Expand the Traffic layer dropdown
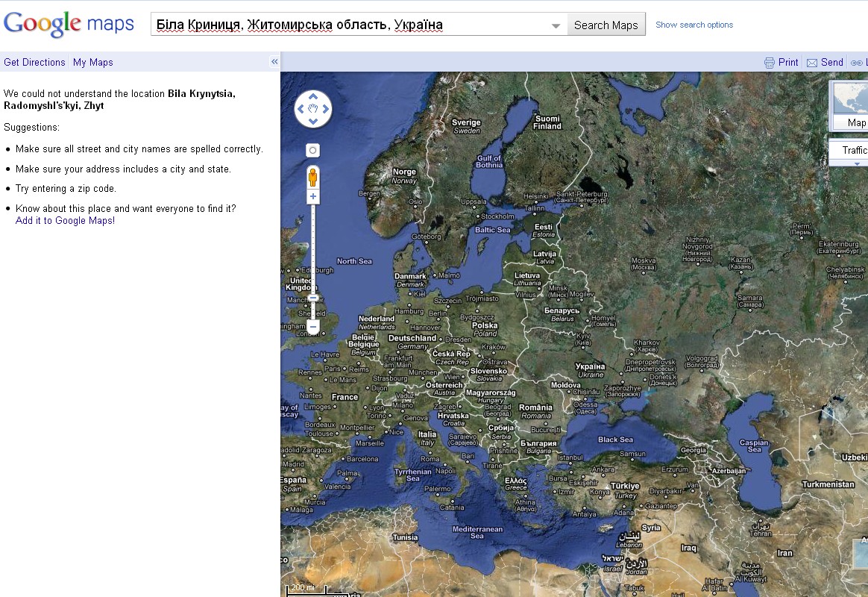868x597 pixels. tap(857, 163)
